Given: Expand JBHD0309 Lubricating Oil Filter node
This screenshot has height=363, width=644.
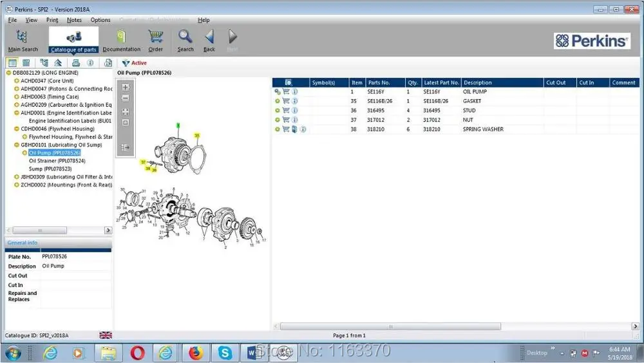Looking at the screenshot, I should click(x=17, y=177).
